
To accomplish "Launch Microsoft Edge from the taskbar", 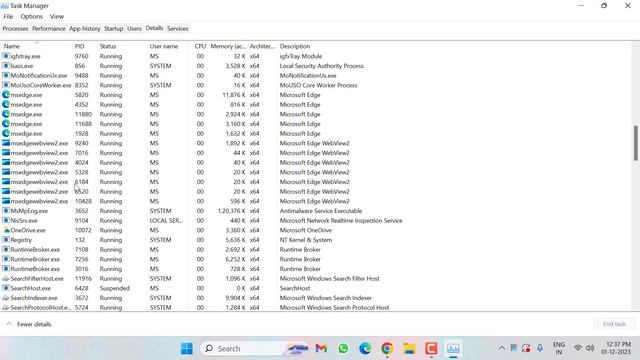I will 365,348.
